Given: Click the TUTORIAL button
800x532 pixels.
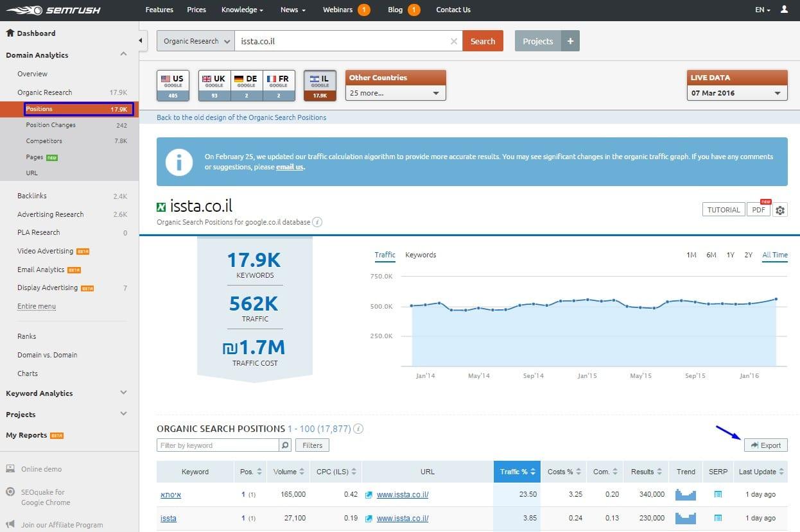Looking at the screenshot, I should (x=724, y=210).
